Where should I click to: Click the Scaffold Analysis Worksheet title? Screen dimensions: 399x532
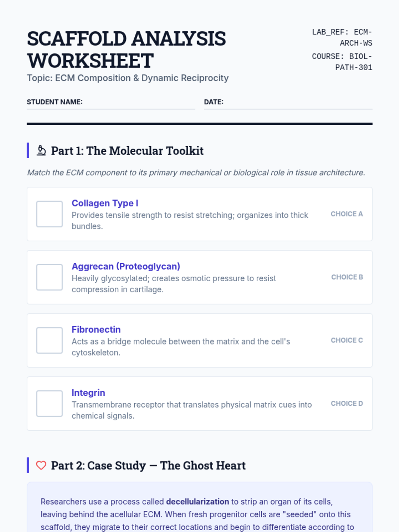tap(126, 50)
